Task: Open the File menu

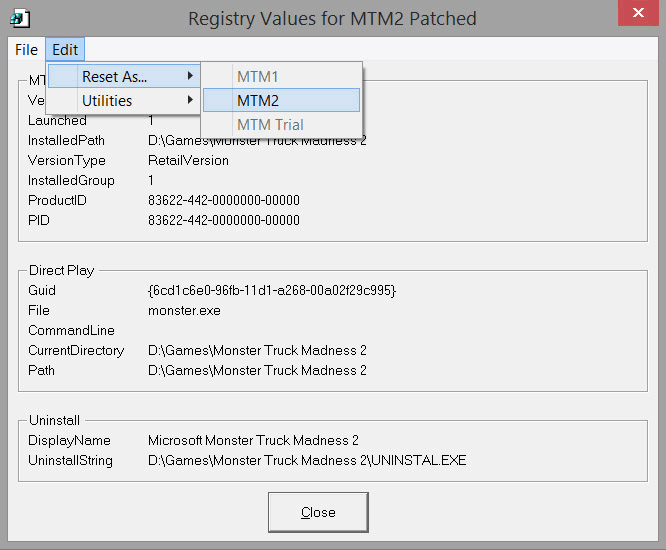Action: 26,50
